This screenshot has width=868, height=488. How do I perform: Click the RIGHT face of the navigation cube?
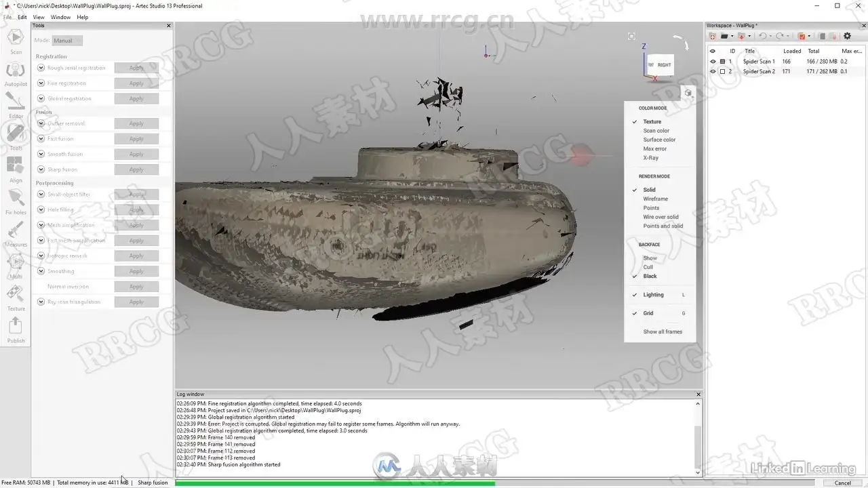click(664, 65)
